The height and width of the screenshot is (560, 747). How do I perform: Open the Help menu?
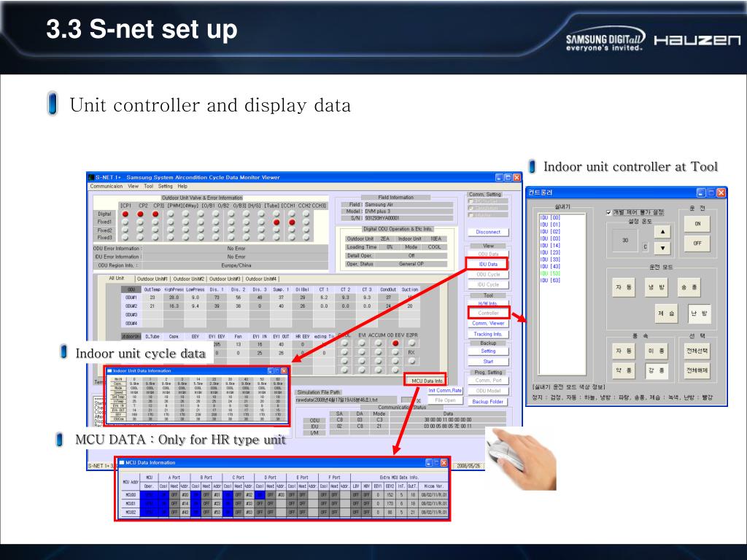(x=182, y=186)
